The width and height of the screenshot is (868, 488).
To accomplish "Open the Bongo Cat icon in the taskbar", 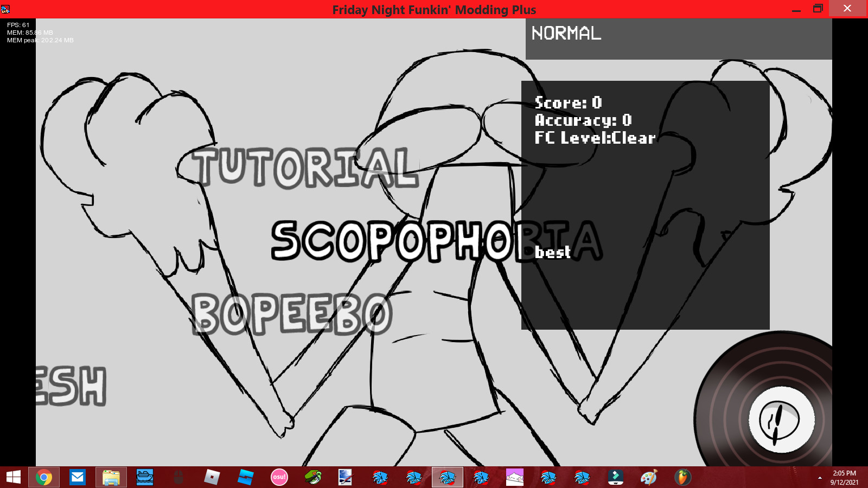I will [515, 477].
